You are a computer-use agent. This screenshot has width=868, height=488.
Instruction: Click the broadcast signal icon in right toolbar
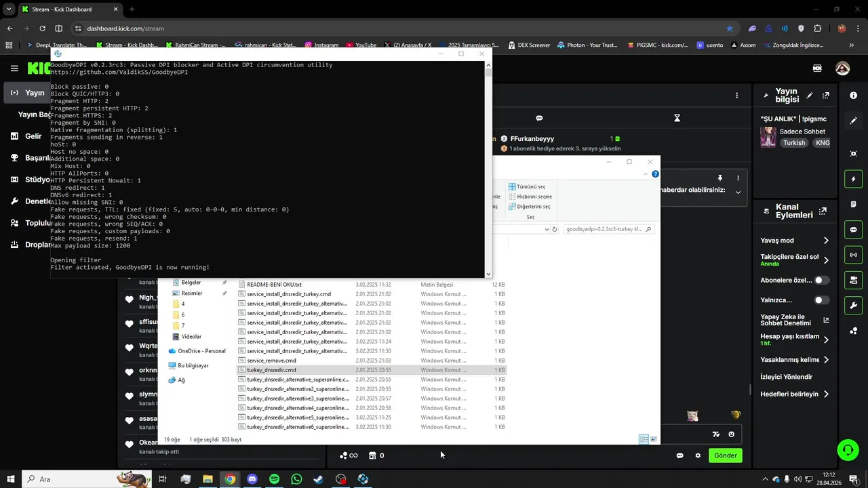(x=853, y=255)
